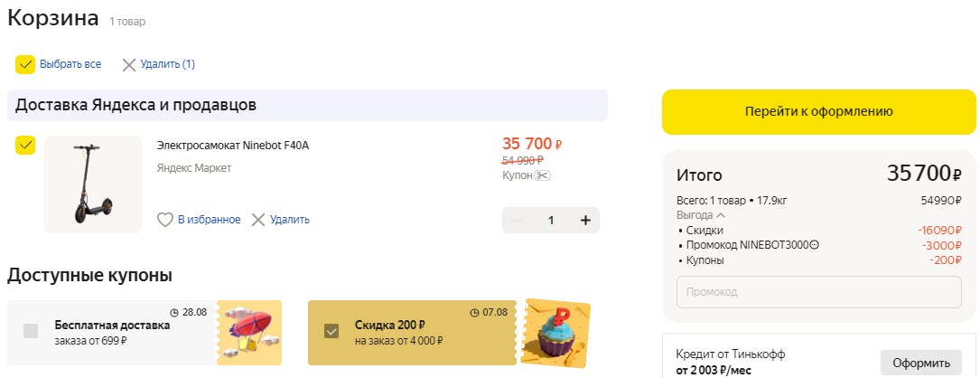
Task: Open the Электросамокат Ninebot F40A product link
Action: pyautogui.click(x=233, y=145)
